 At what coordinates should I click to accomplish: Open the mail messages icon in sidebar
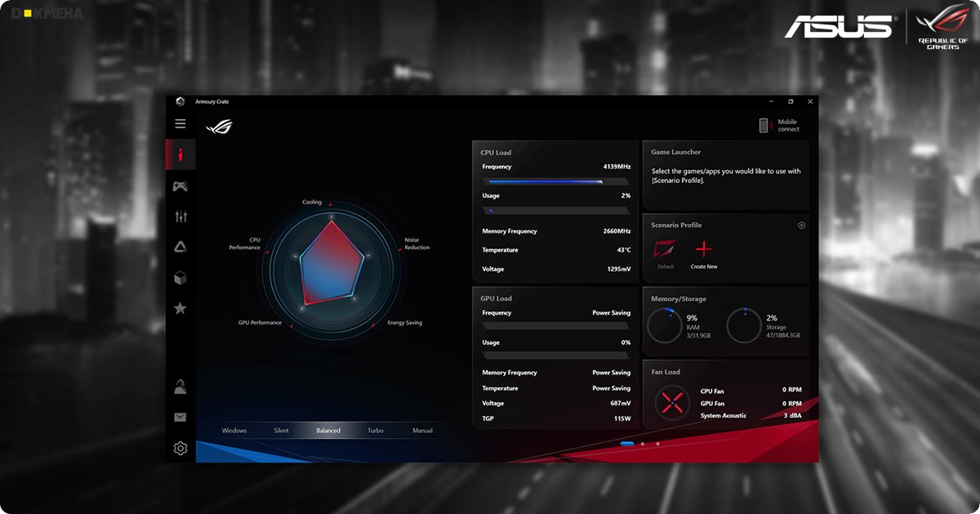[180, 417]
